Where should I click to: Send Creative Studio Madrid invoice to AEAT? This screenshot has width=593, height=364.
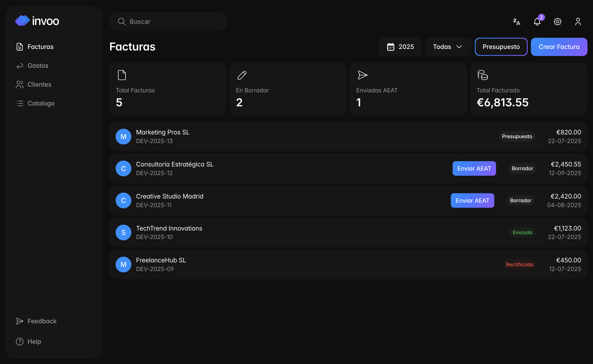[472, 200]
